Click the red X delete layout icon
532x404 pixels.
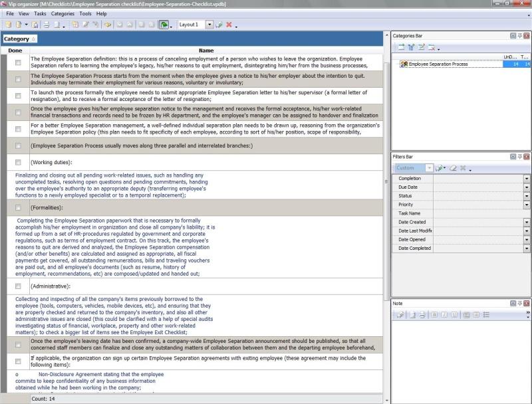[x=229, y=25]
